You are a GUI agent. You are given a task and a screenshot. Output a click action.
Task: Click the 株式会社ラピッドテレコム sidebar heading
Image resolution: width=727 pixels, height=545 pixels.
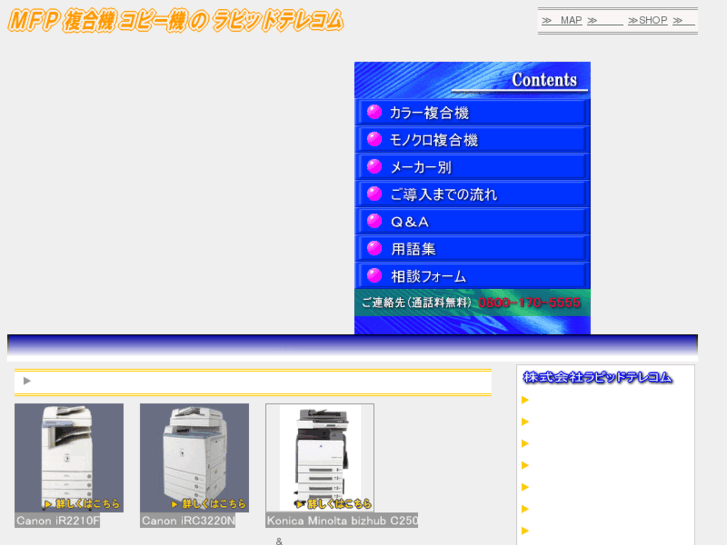(x=597, y=378)
